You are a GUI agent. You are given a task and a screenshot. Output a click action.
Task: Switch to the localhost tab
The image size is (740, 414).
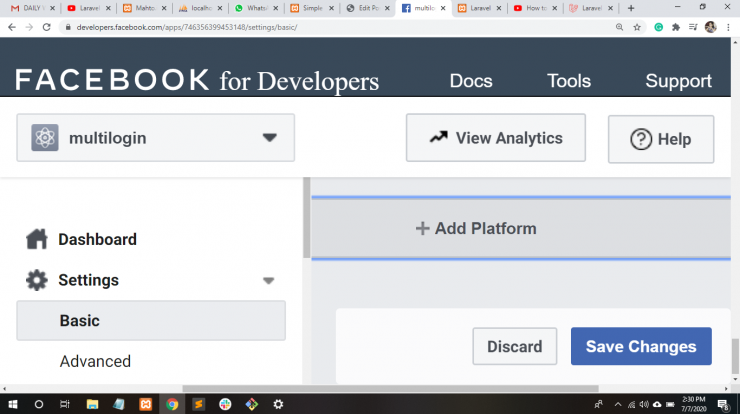pyautogui.click(x=201, y=8)
